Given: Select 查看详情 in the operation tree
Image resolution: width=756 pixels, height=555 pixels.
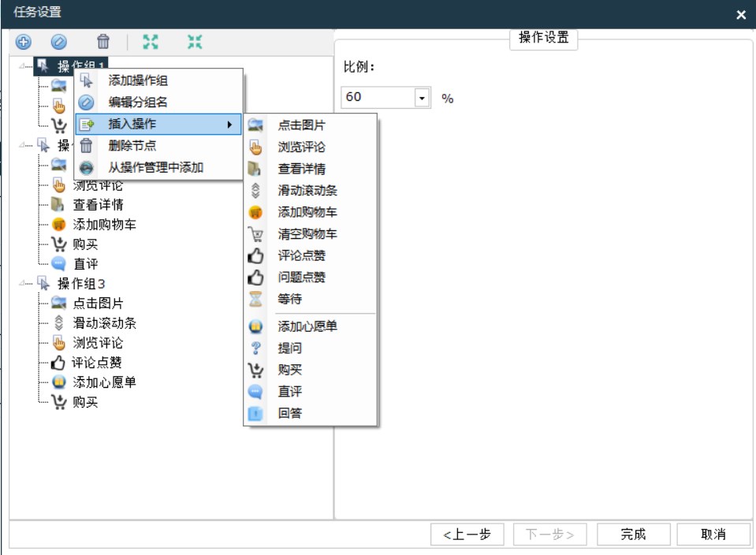Looking at the screenshot, I should click(98, 204).
